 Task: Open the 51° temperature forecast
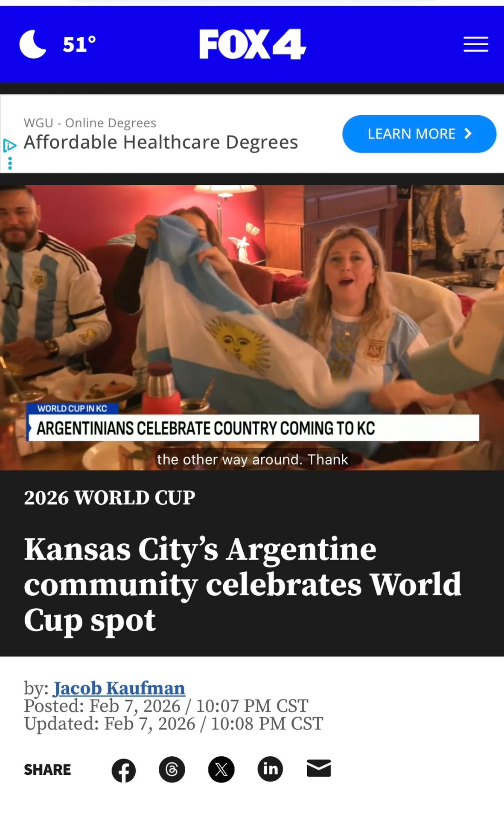tap(79, 44)
